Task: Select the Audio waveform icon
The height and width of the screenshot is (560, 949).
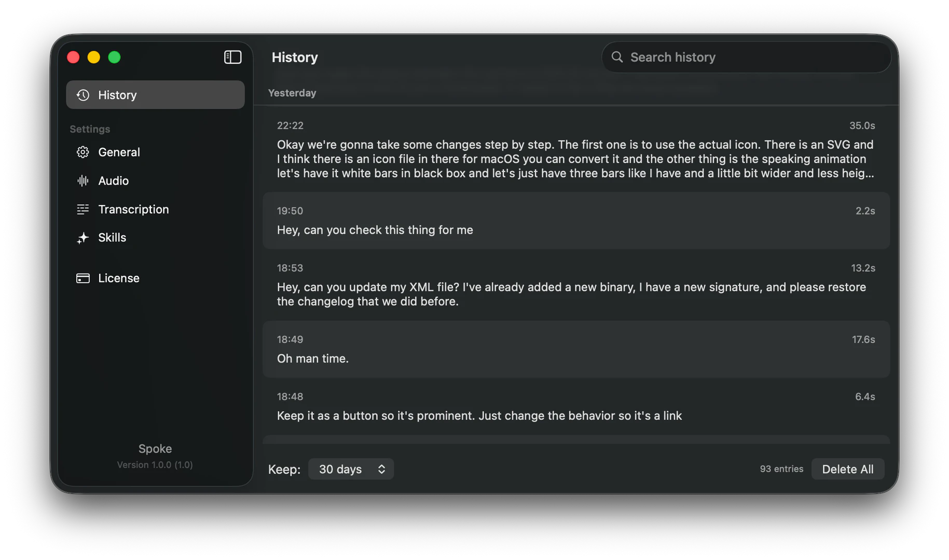Action: tap(82, 180)
